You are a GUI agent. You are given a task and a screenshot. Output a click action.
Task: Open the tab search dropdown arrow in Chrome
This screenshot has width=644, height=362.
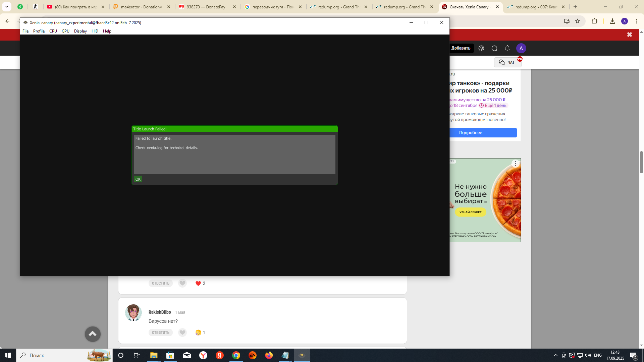point(7,7)
